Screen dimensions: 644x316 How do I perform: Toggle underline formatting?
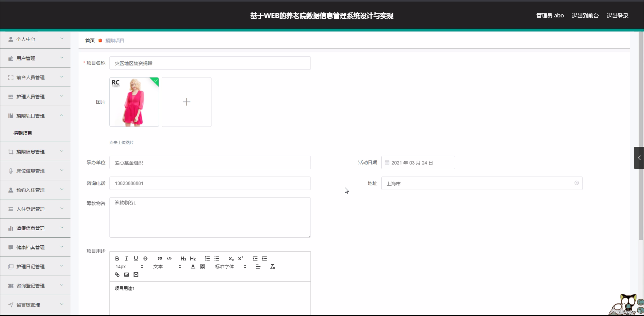tap(136, 259)
